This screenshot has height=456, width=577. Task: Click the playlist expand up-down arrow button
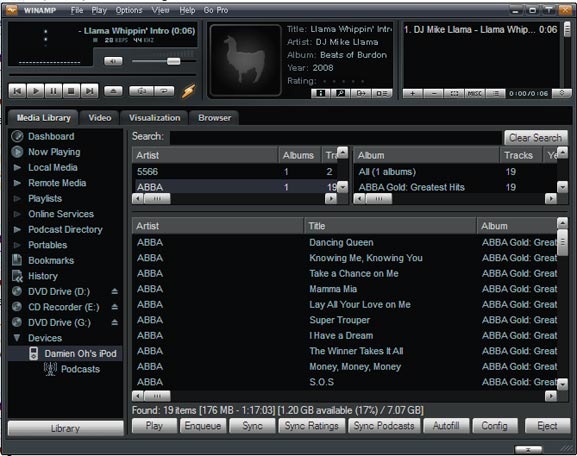562,93
